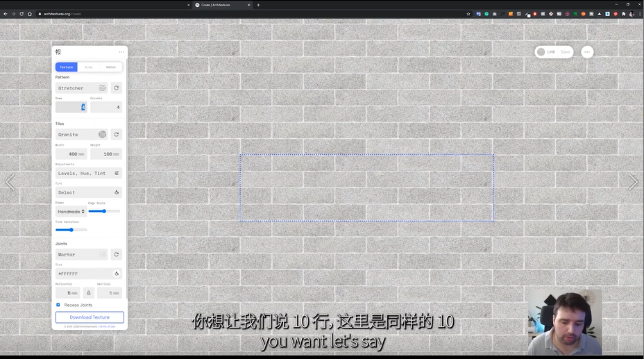The height and width of the screenshot is (359, 644).
Task: Reload the page in the browser
Action: click(22, 14)
